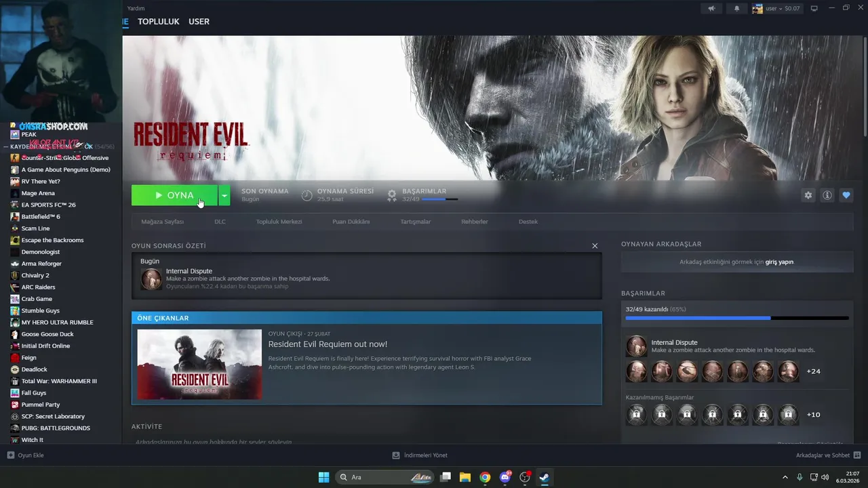Toggle the favorite heart for Resident Evil Requiem

pos(846,195)
